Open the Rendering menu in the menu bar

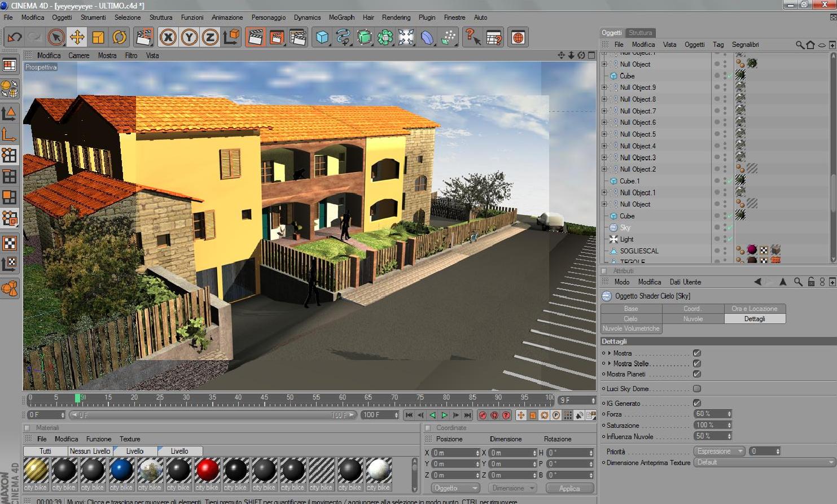point(396,17)
